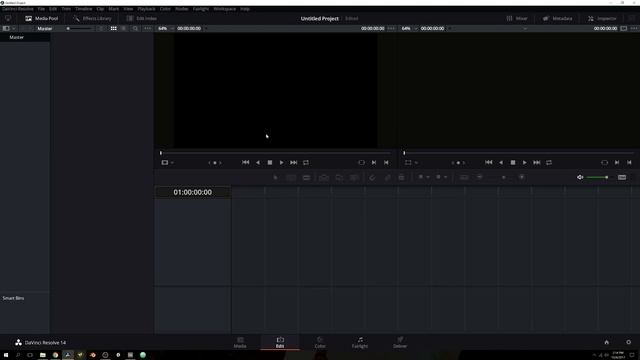Switch media pool to thumbnail view
The width and height of the screenshot is (640, 360).
(x=113, y=29)
